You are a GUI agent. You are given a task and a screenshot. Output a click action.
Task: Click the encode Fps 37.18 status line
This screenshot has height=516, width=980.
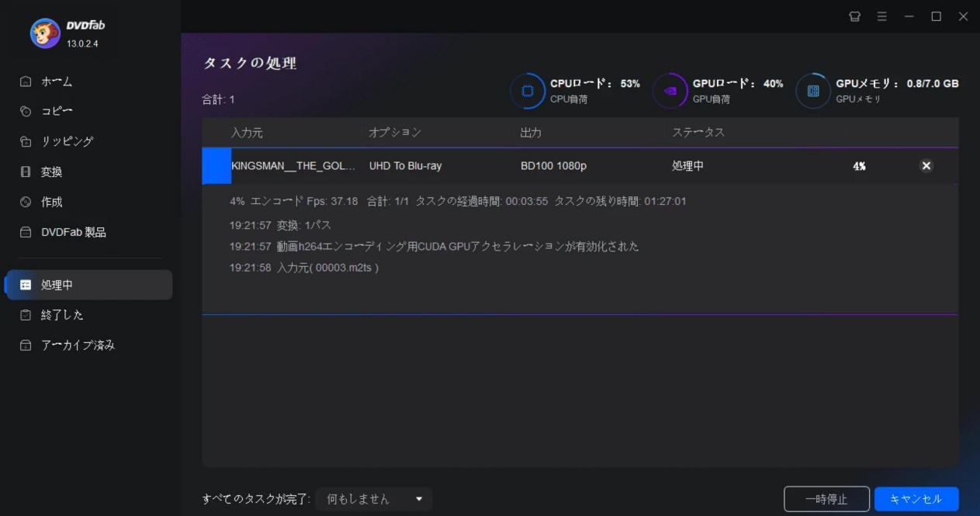pyautogui.click(x=458, y=201)
